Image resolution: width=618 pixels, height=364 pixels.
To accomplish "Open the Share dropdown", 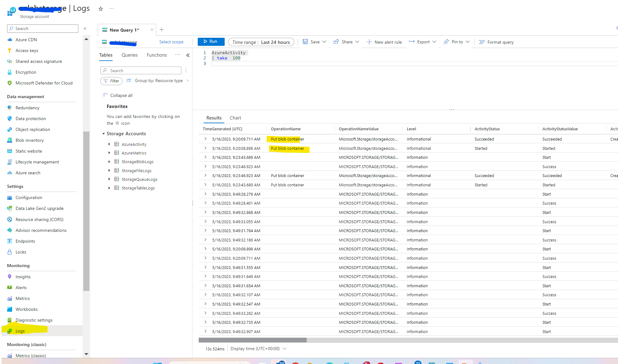I will pos(346,42).
